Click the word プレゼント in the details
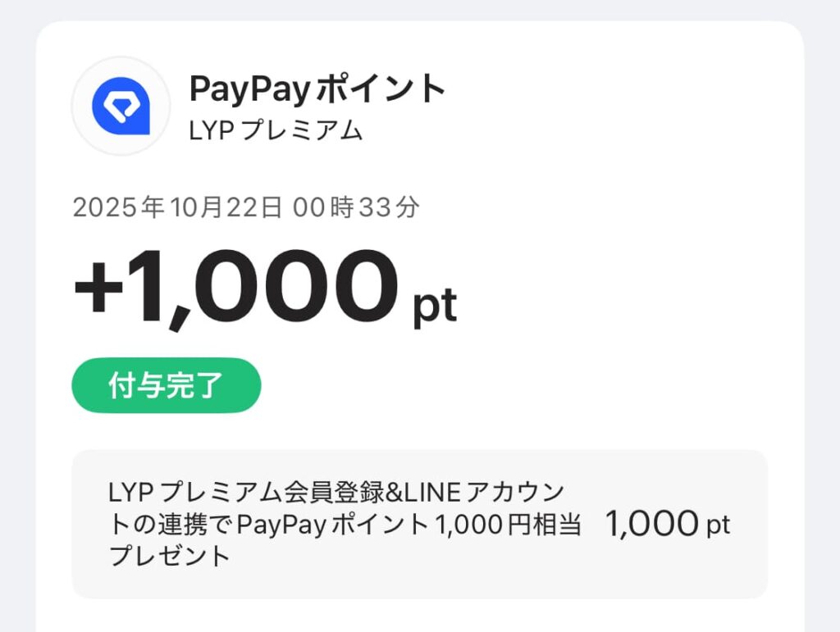The height and width of the screenshot is (632, 840). coord(170,556)
